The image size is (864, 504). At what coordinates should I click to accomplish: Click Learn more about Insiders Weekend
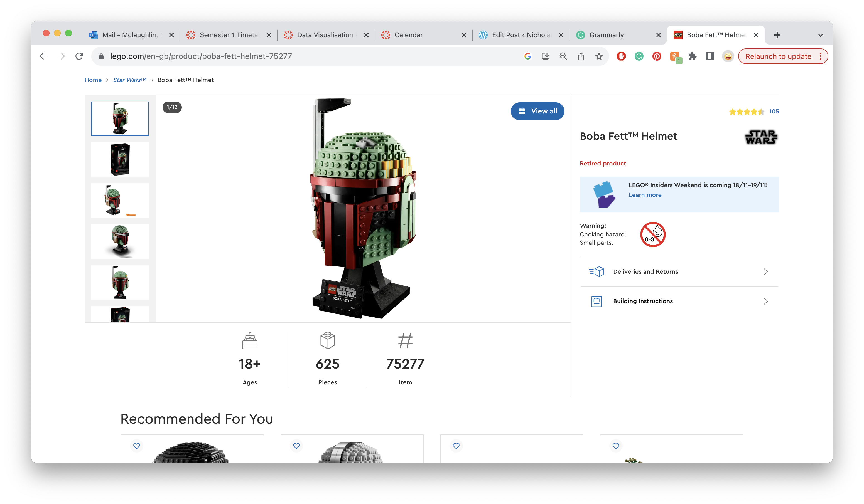click(x=645, y=195)
